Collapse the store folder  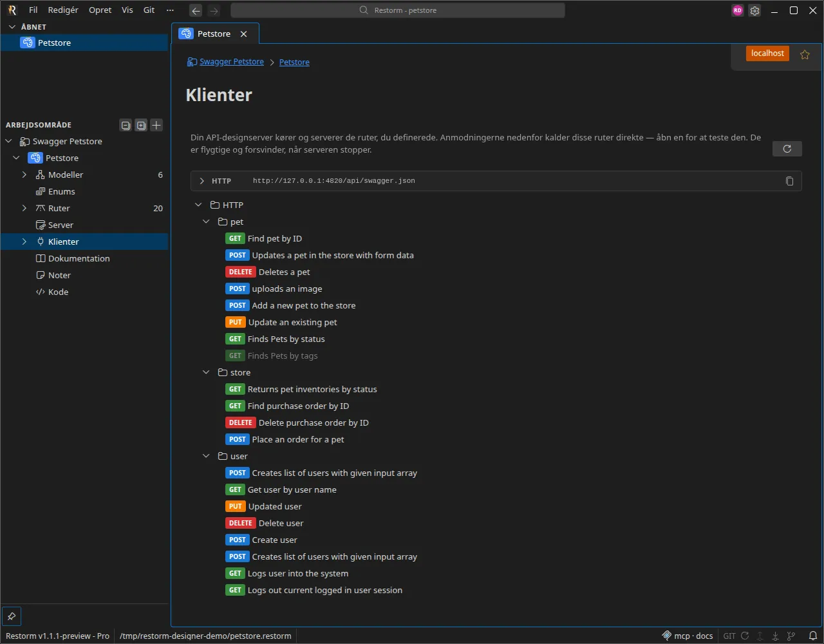click(x=206, y=372)
